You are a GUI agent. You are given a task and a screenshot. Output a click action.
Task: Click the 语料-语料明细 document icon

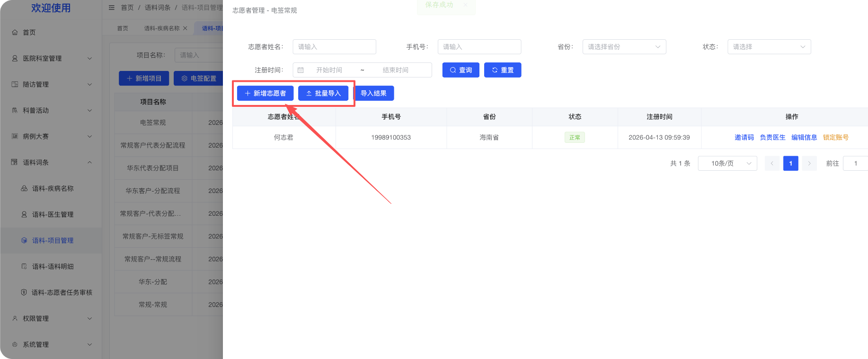(24, 267)
